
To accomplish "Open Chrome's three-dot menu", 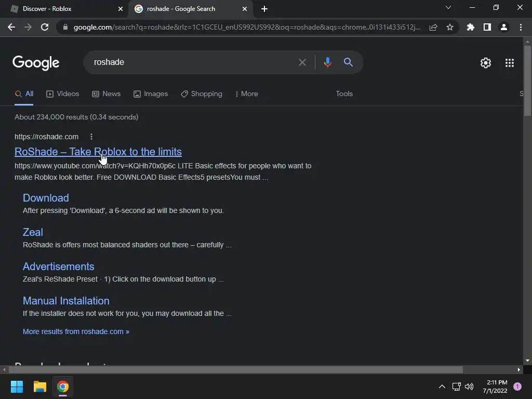I will [521, 27].
